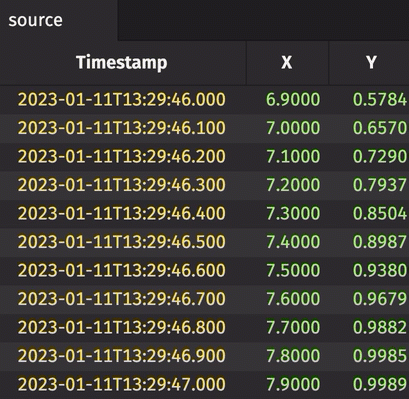409x399 pixels.
Task: Sort by the Timestamp column header
Action: [x=122, y=63]
